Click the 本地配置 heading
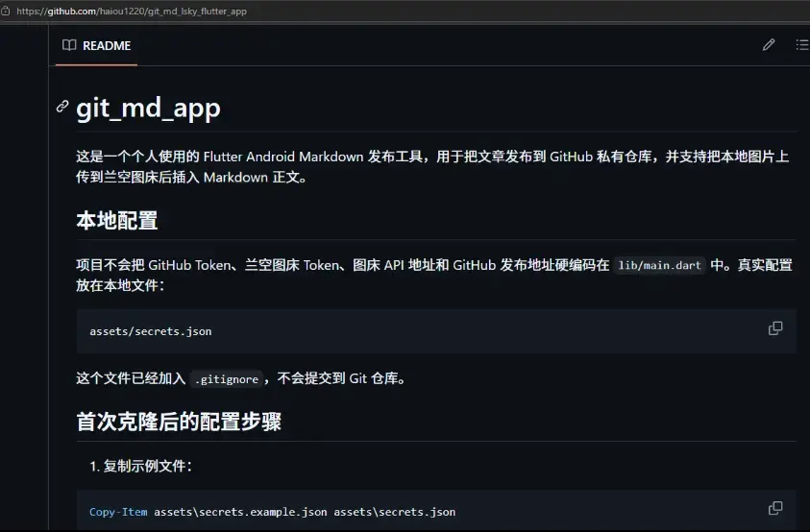The image size is (810, 532). (x=117, y=221)
